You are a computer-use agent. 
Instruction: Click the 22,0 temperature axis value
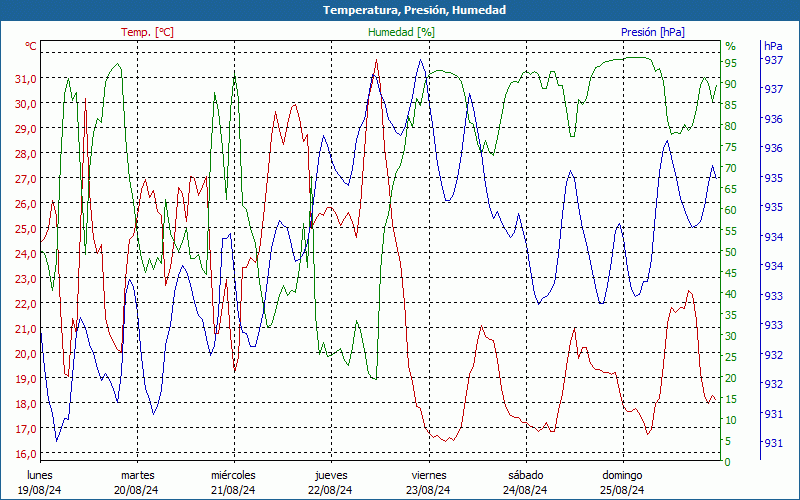click(x=26, y=304)
